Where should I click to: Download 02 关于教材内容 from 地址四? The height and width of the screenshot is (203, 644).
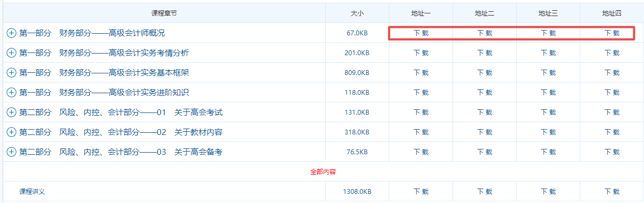pyautogui.click(x=612, y=132)
